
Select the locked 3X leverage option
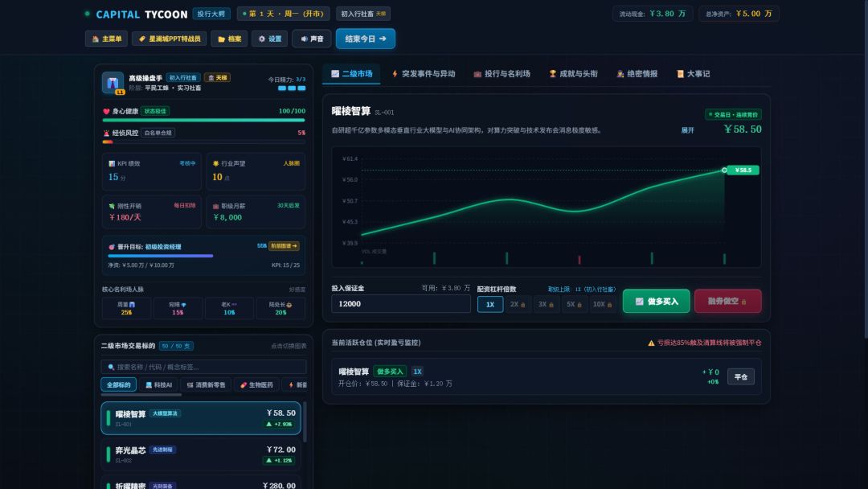pos(546,304)
